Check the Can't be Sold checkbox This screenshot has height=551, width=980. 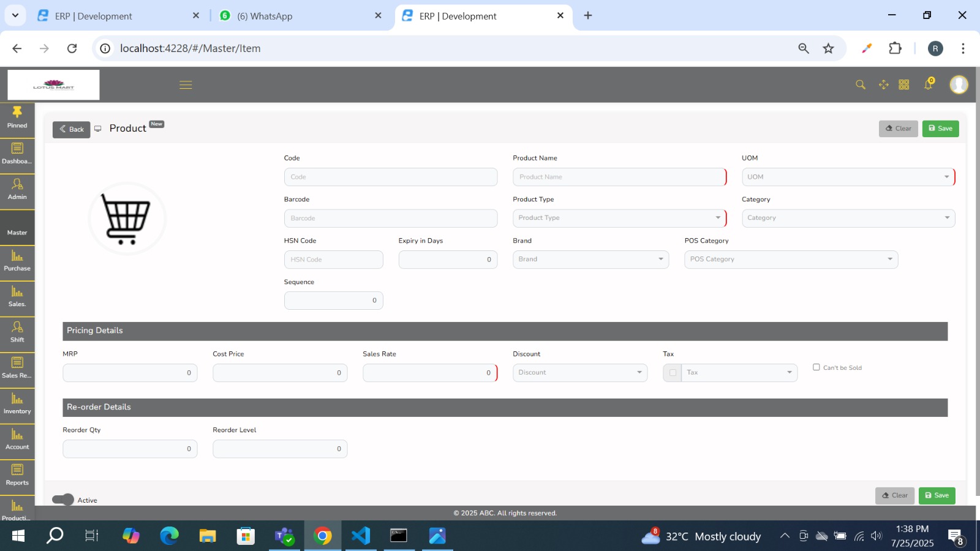(816, 367)
